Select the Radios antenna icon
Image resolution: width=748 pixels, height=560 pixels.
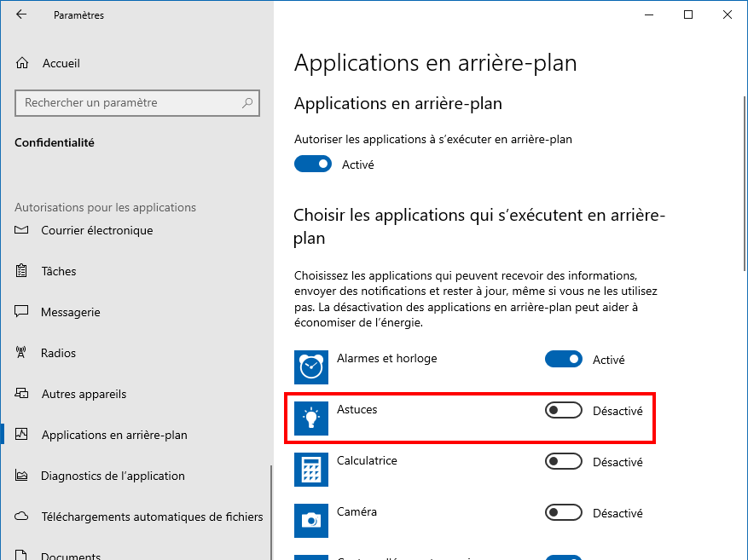(x=22, y=353)
